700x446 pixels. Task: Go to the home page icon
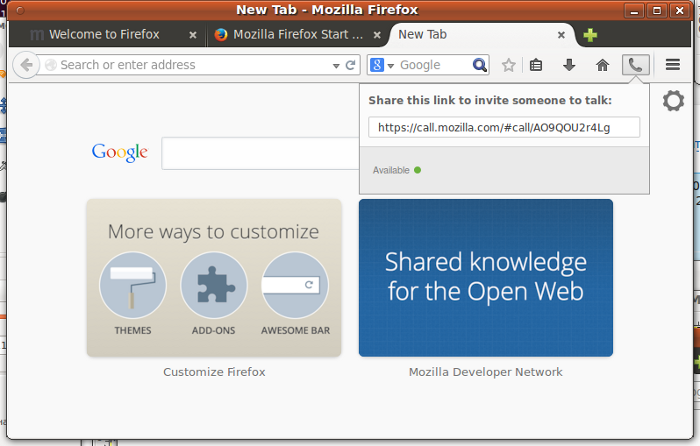pyautogui.click(x=602, y=65)
